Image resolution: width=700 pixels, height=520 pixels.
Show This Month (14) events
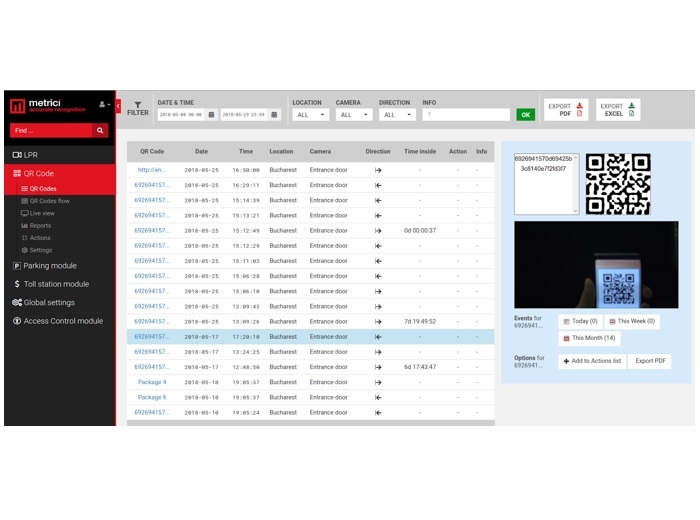tap(589, 338)
